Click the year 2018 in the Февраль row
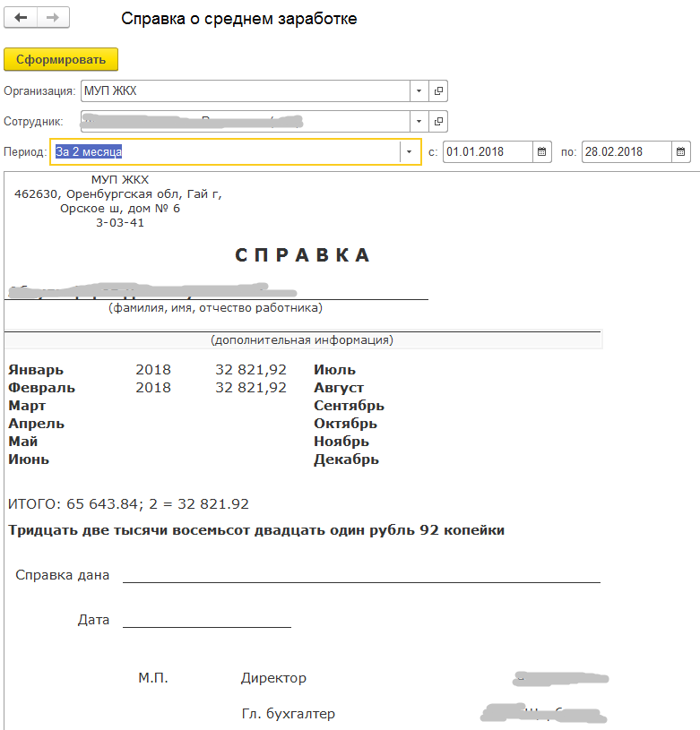The image size is (700, 730). (x=153, y=387)
